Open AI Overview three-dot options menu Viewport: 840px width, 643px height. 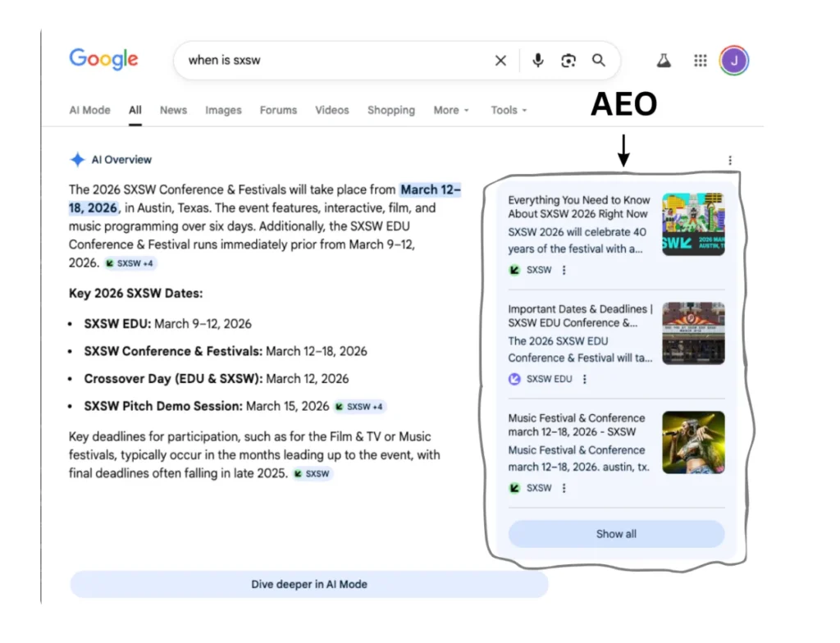730,161
